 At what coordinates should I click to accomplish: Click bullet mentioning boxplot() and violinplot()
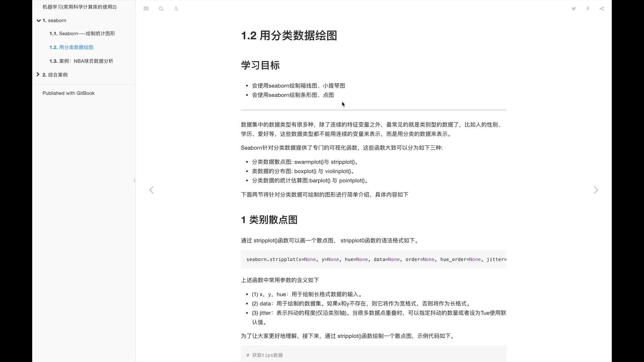tap(304, 171)
